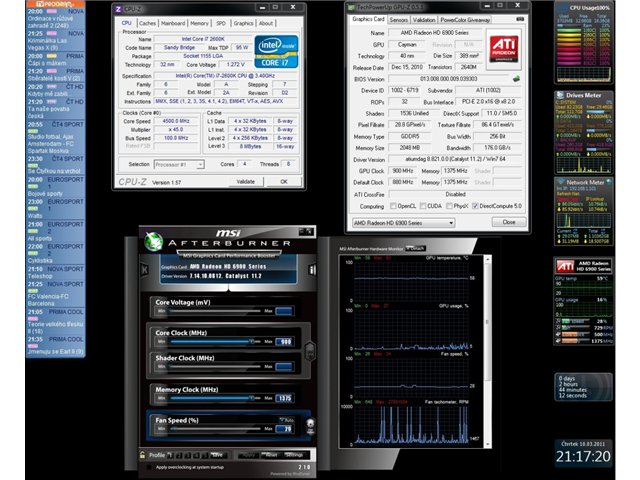The height and width of the screenshot is (480, 640).
Task: Switch to the Caches tab in CPU-Z
Action: (x=147, y=23)
